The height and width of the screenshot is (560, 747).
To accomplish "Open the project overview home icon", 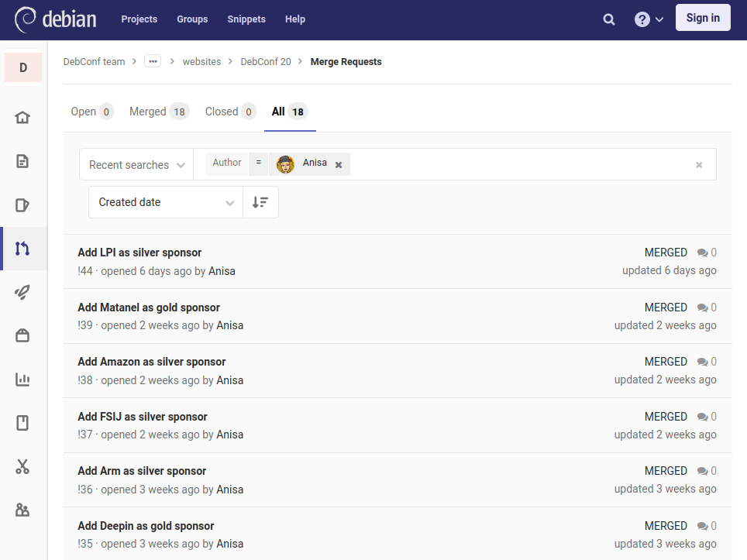I will [22, 117].
